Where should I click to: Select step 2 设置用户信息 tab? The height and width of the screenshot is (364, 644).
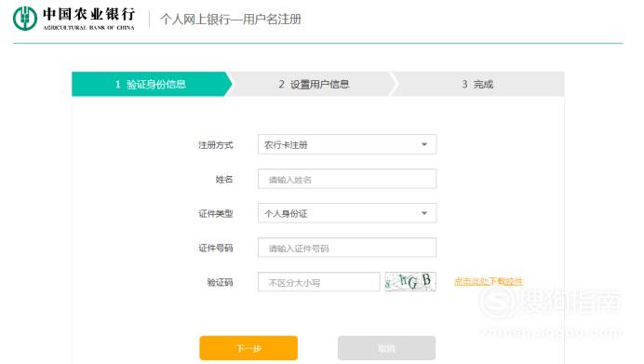[314, 84]
